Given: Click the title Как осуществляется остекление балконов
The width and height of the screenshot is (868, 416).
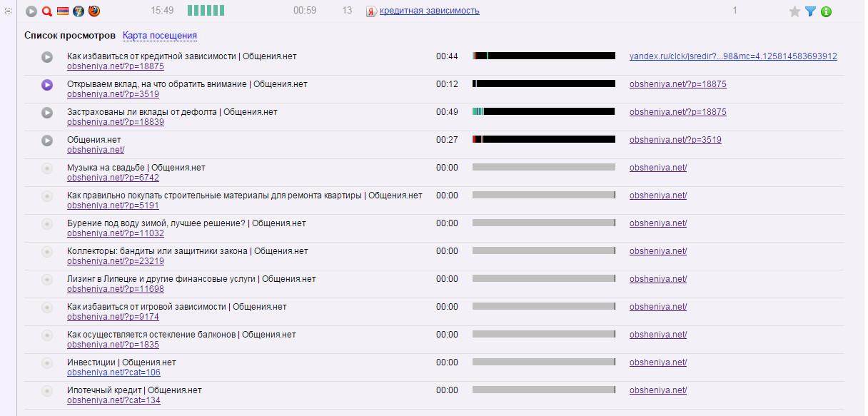Looking at the screenshot, I should point(181,335).
